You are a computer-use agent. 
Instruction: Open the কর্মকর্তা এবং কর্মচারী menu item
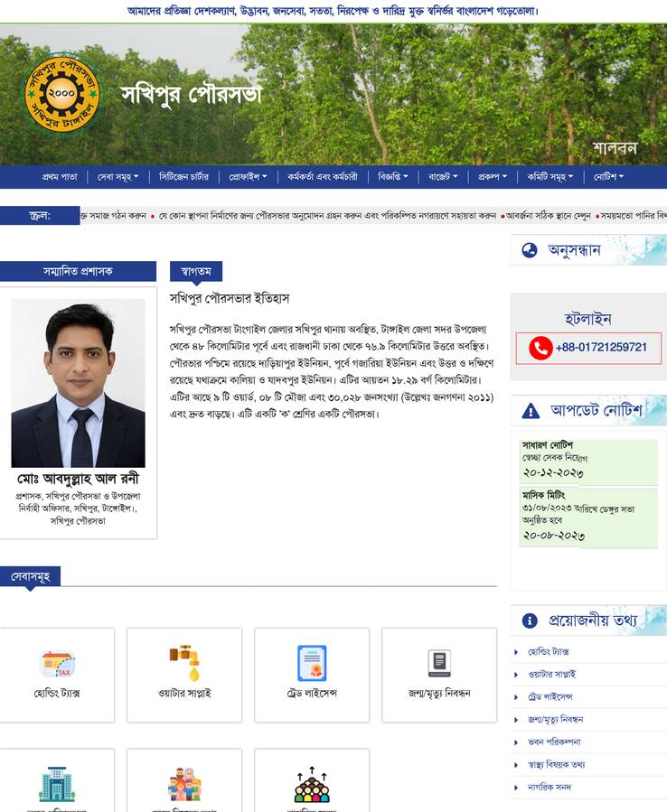pos(323,177)
